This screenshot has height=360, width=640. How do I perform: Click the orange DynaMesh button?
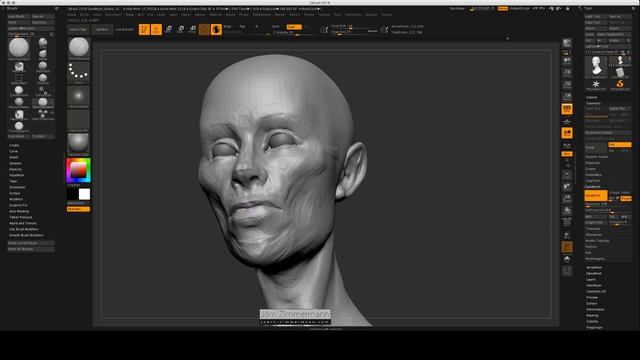[596, 196]
